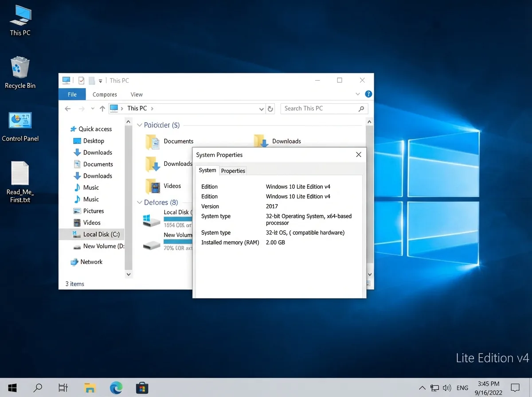Viewport: 532px width, 397px height.
Task: Click the Local Disk usage bar
Action: click(x=178, y=218)
